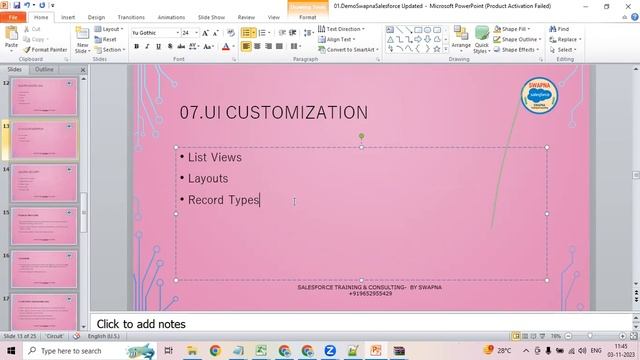This screenshot has height=360, width=640.
Task: Click the Find button
Action: coord(559,29)
